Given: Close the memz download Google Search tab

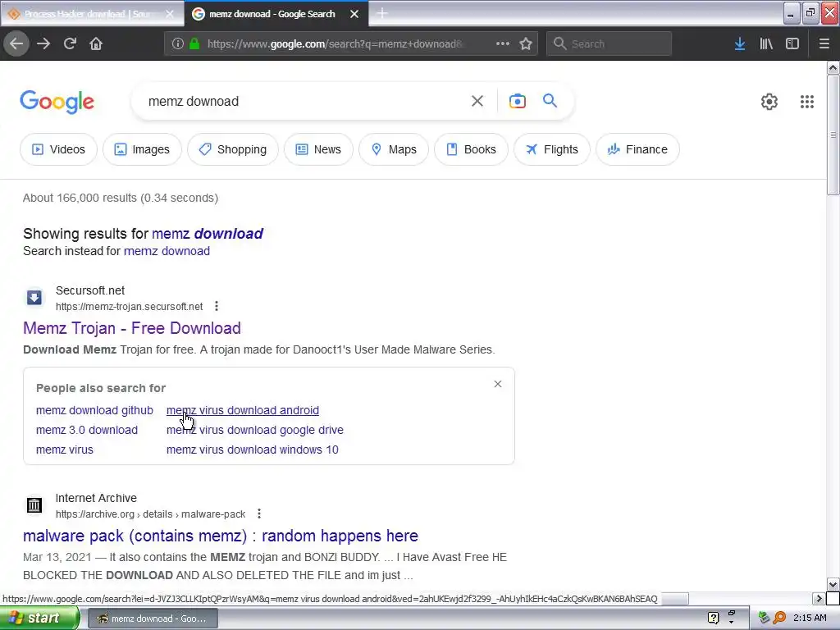Looking at the screenshot, I should click(x=354, y=14).
